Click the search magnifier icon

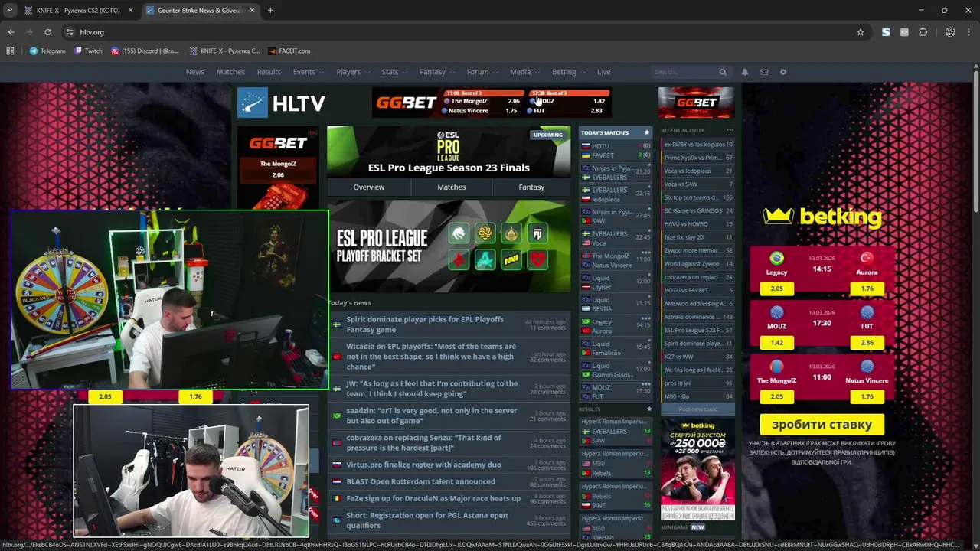[722, 72]
